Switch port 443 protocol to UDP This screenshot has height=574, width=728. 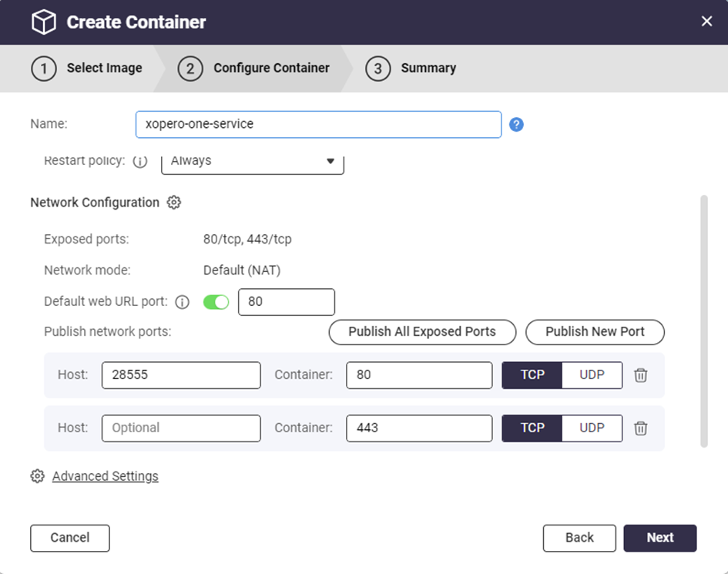coord(592,428)
